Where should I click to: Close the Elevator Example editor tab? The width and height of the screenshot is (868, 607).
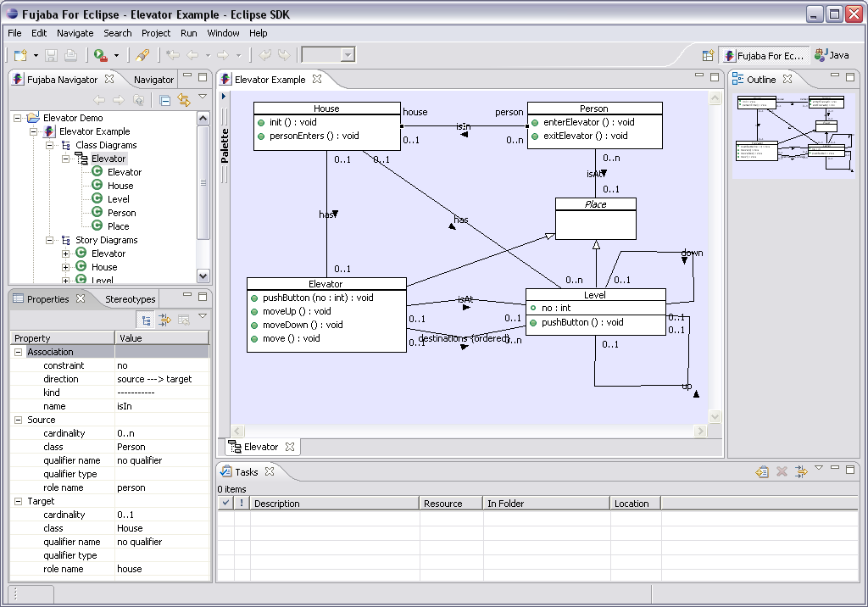(317, 79)
